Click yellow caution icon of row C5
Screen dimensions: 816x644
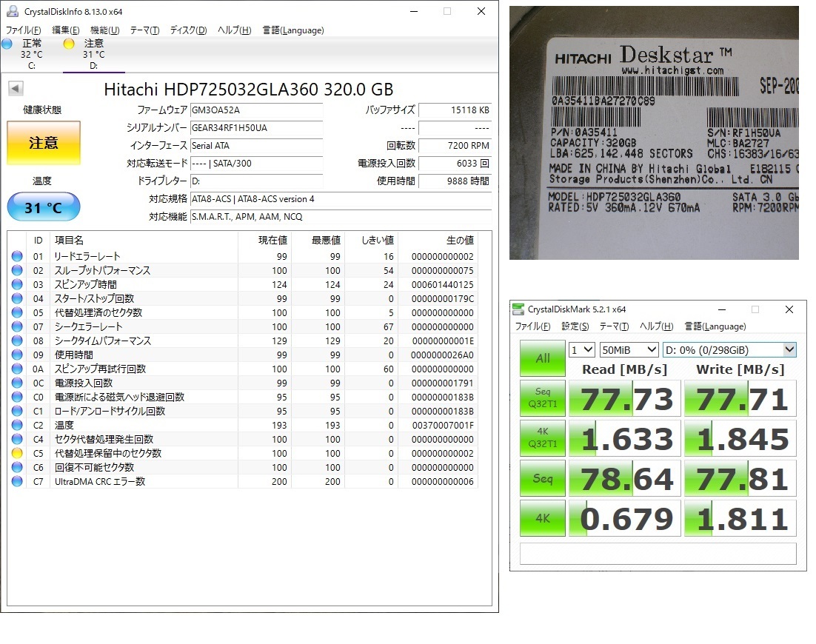[x=17, y=452]
